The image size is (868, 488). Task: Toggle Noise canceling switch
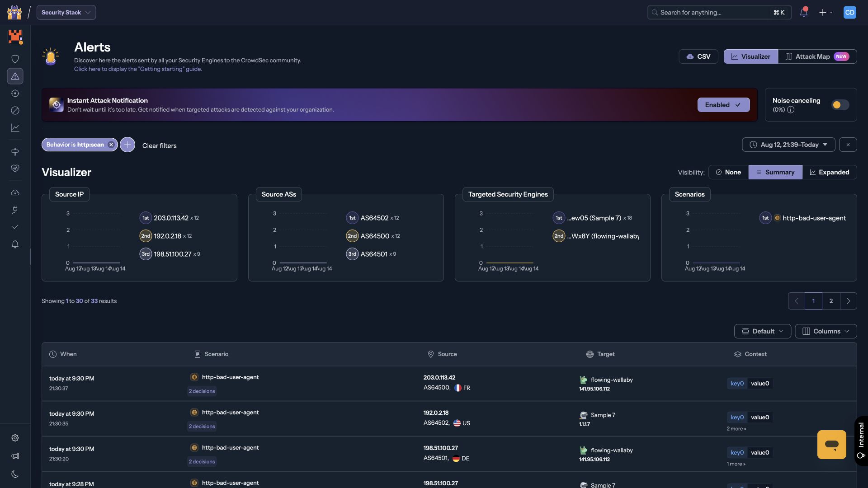click(840, 105)
